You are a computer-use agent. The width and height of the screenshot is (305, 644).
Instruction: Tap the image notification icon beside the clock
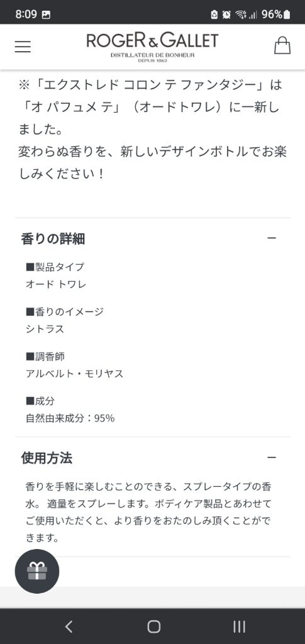pyautogui.click(x=46, y=15)
